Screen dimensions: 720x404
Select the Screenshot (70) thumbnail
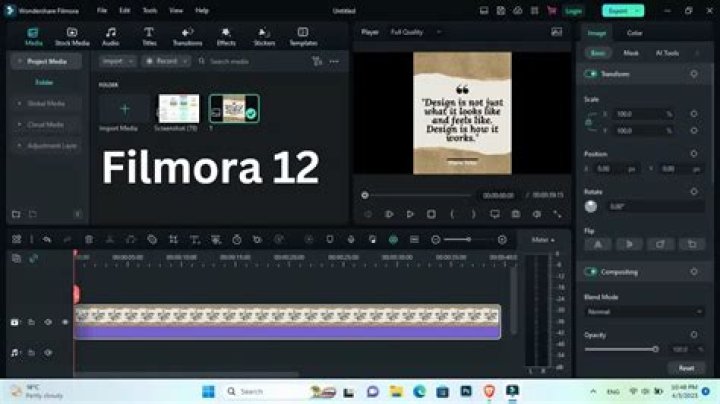pos(179,109)
